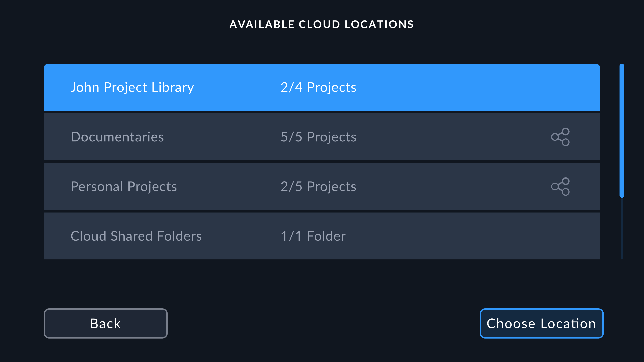
Task: Open sharing options for Personal Projects library
Action: click(x=560, y=186)
